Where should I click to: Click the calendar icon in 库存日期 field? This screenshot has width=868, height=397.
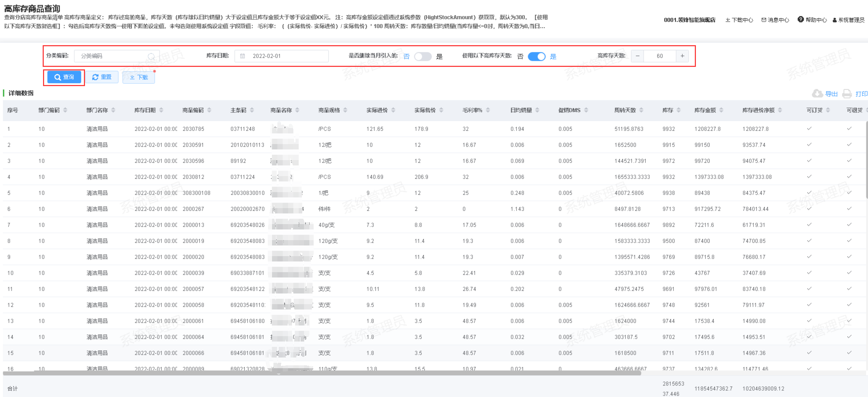[x=243, y=56]
